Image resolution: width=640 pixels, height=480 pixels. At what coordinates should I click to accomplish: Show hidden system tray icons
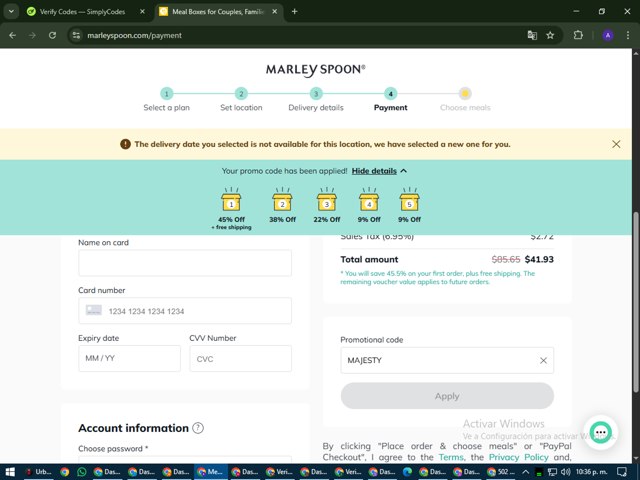(526, 472)
